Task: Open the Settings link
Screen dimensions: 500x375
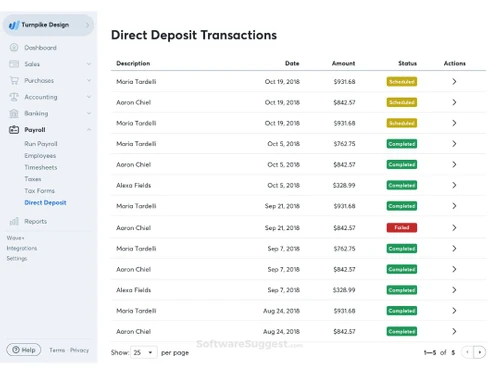Action: pyautogui.click(x=17, y=258)
